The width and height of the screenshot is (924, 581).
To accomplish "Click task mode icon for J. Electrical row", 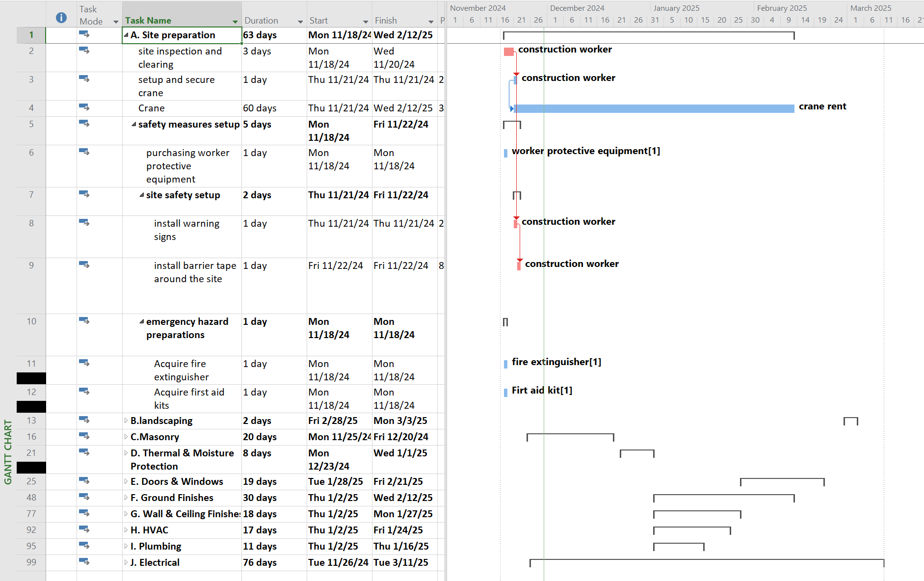I will coord(84,561).
